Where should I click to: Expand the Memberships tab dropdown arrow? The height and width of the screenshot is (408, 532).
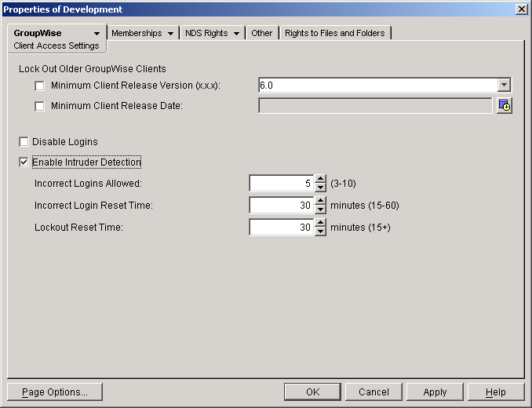(x=170, y=33)
